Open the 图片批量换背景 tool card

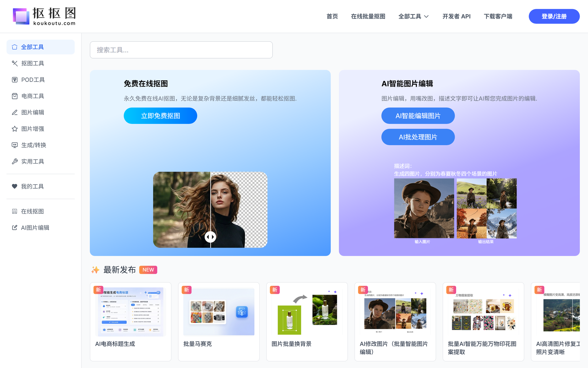307,322
